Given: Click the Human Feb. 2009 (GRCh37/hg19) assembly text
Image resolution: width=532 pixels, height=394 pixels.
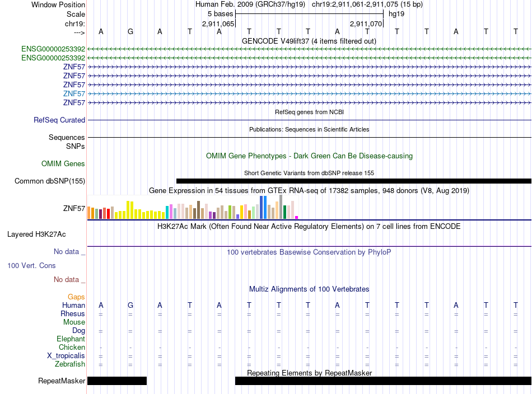Looking at the screenshot, I should click(x=250, y=4).
